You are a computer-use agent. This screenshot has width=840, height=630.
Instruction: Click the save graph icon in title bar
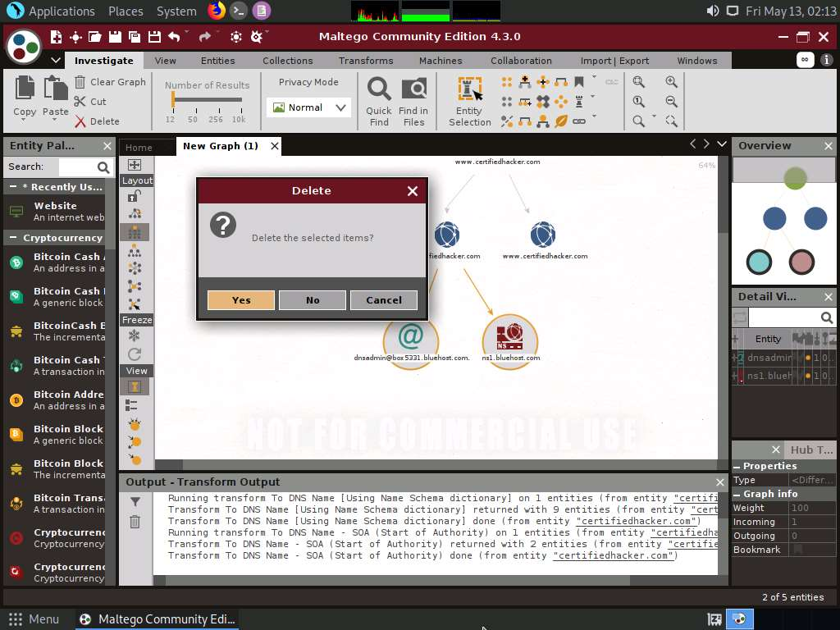pos(115,36)
